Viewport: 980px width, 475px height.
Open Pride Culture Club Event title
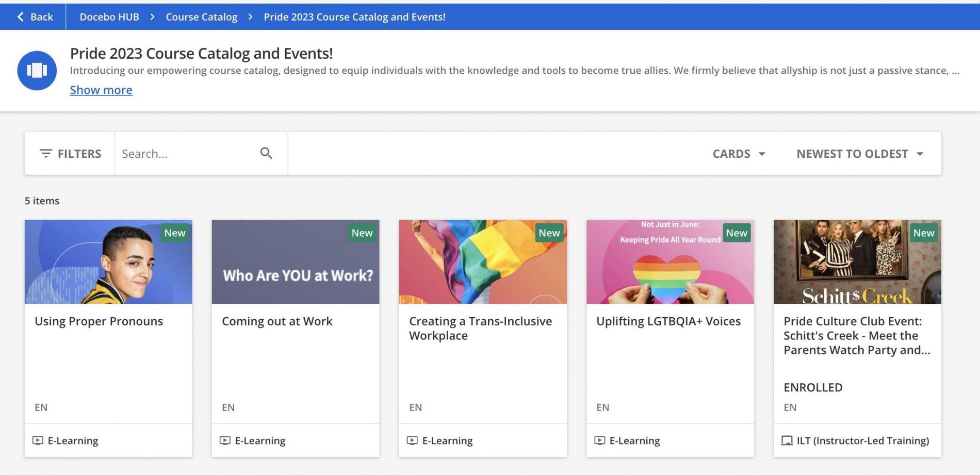pos(857,336)
